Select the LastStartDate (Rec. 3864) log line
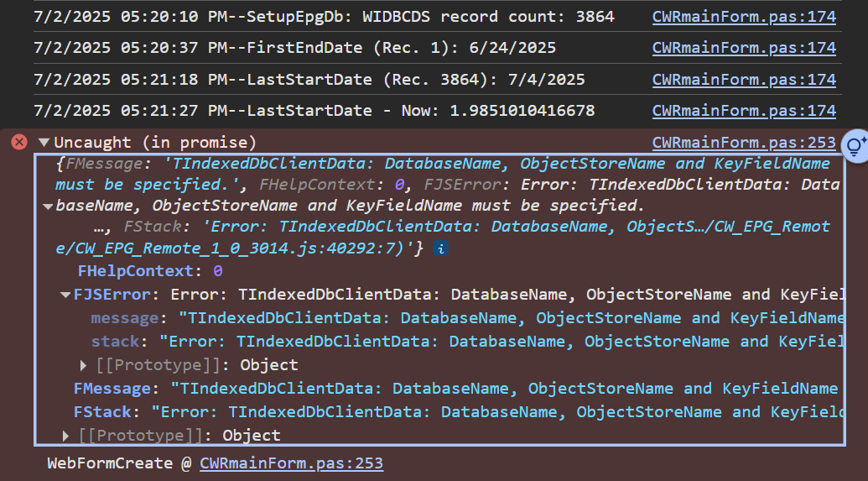Viewport: 868px width, 481px height. point(309,79)
